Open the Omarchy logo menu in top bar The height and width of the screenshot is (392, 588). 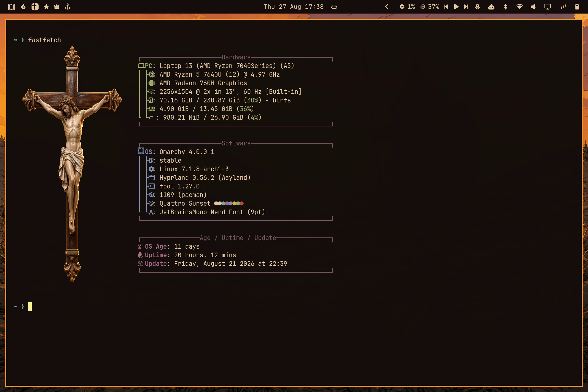pyautogui.click(x=11, y=7)
